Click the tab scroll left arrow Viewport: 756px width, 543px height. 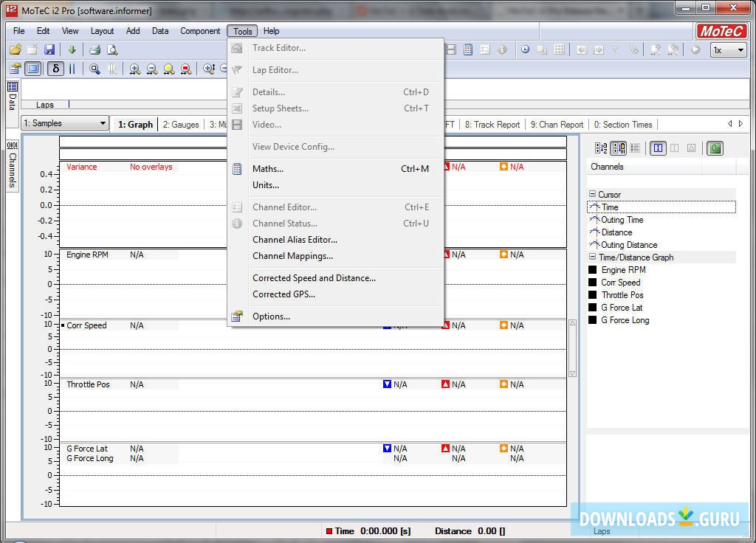coord(730,124)
